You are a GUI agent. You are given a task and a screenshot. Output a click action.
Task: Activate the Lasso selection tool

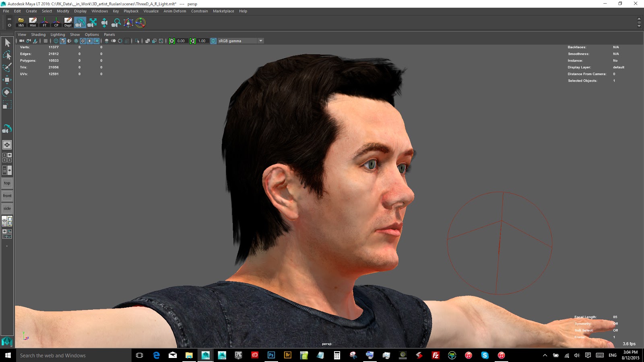coord(7,56)
